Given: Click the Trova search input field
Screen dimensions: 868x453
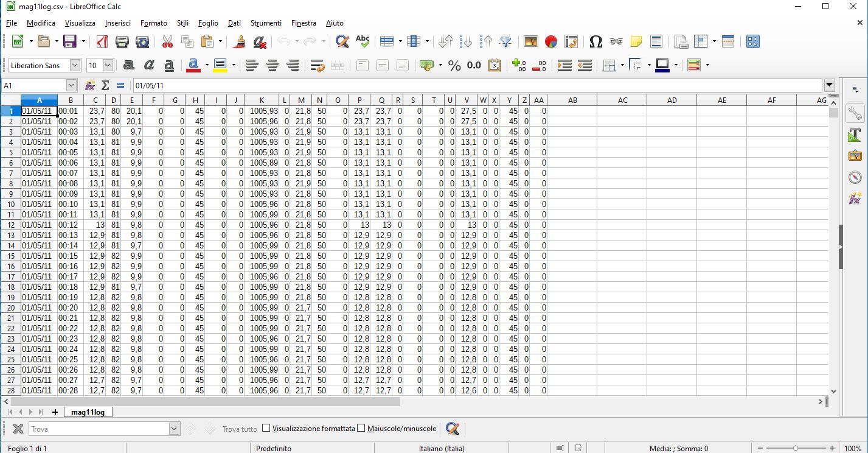Looking at the screenshot, I should pyautogui.click(x=99, y=429).
